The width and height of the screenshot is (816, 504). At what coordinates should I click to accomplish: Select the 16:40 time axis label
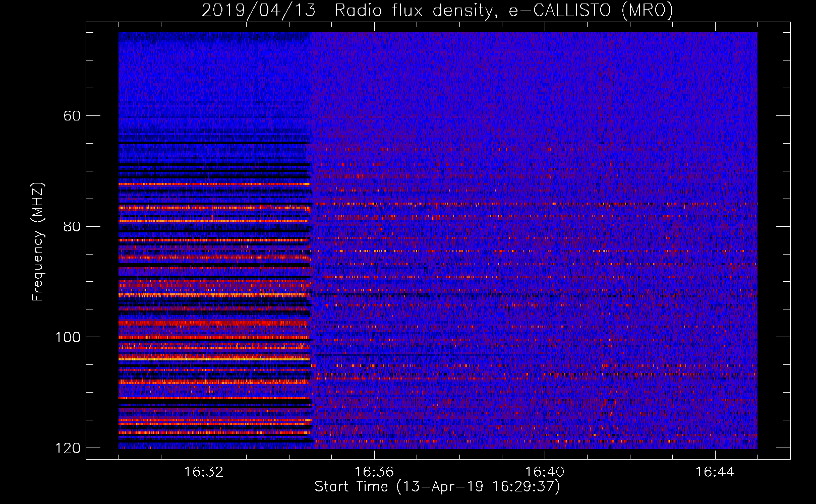[x=545, y=472]
